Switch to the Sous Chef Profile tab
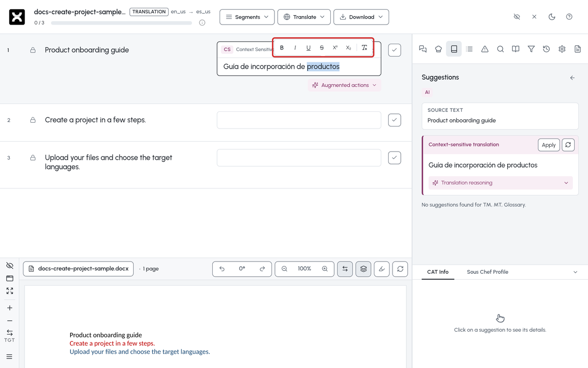588x368 pixels. click(x=488, y=272)
